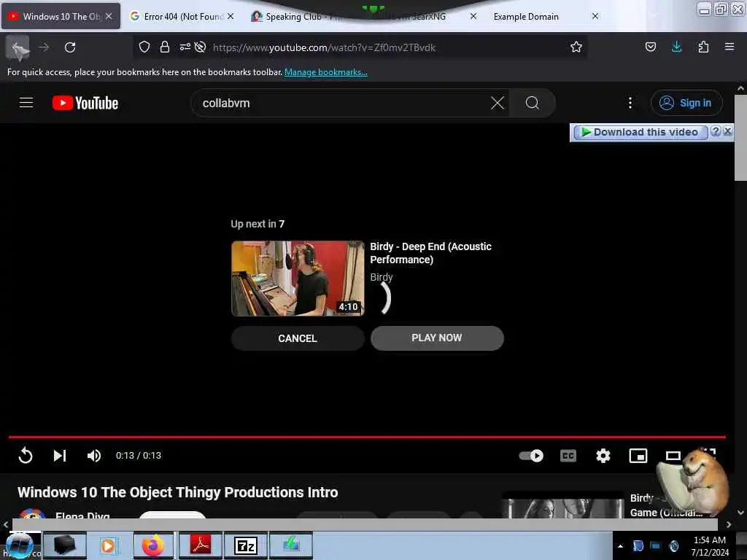Close the Example Domain tab
The height and width of the screenshot is (560, 747).
595,16
